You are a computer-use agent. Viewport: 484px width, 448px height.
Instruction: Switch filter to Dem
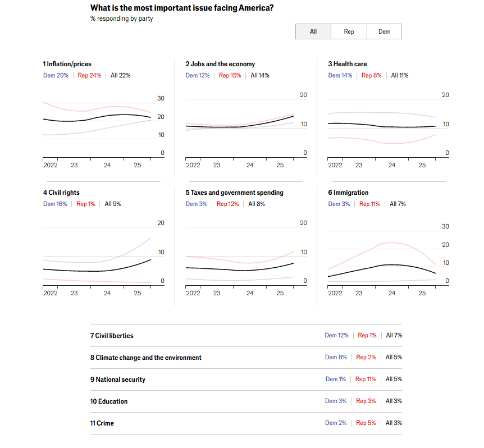384,31
